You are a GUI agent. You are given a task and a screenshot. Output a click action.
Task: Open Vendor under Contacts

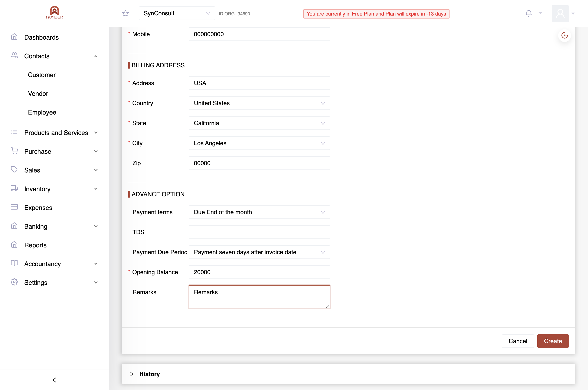coord(38,93)
